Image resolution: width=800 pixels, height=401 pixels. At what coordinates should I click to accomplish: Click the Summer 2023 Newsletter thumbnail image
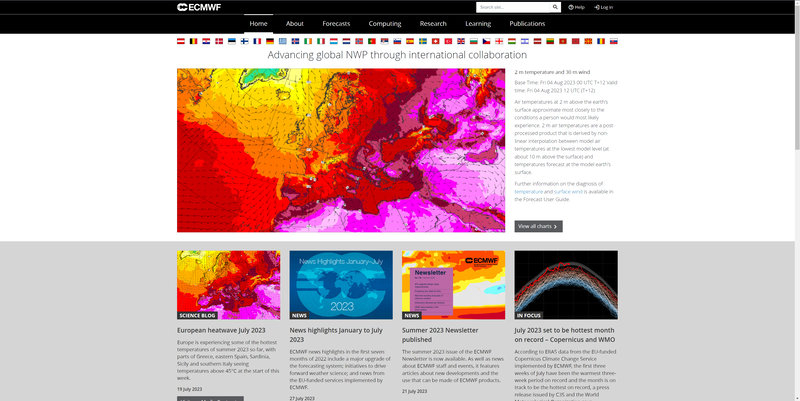[x=452, y=284]
